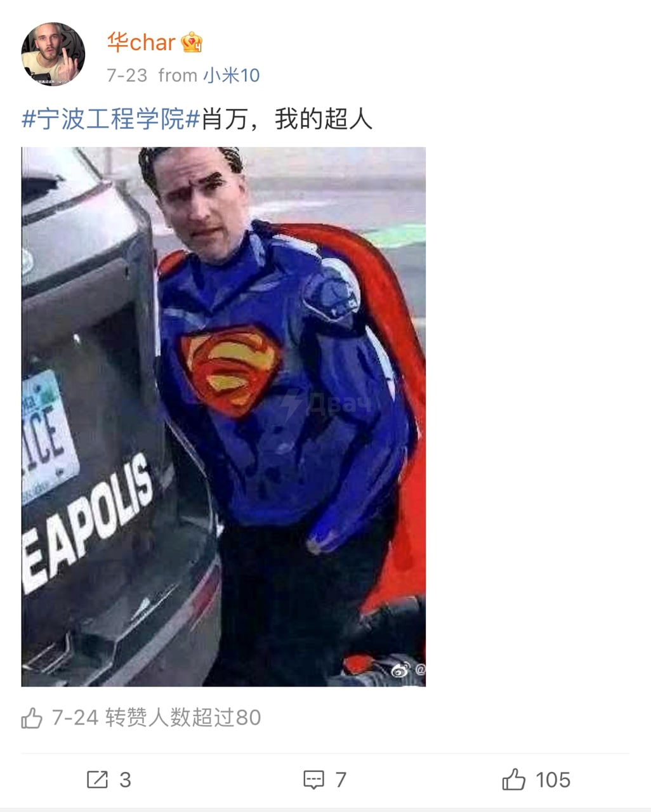Viewport: 651px width, 812px height.
Task: Click the crown membership badge
Action: point(192,43)
